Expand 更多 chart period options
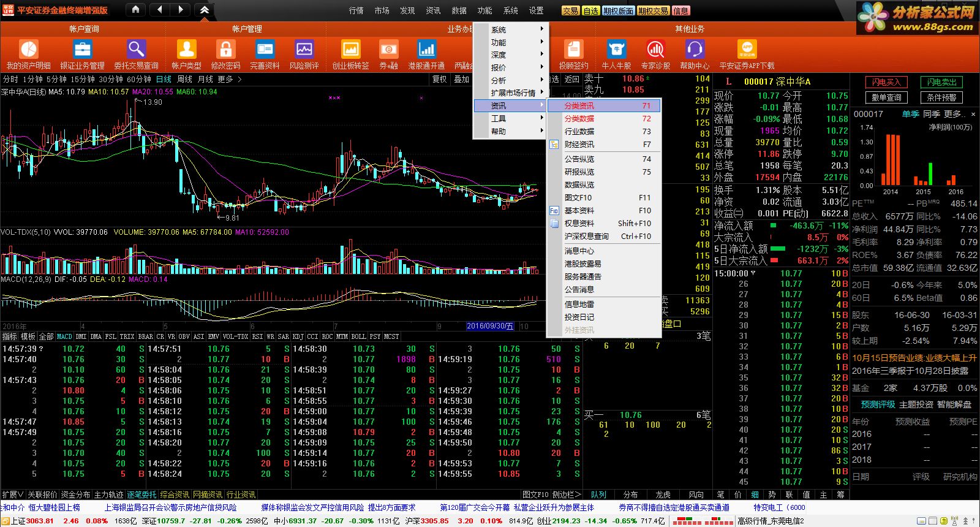 [230, 79]
